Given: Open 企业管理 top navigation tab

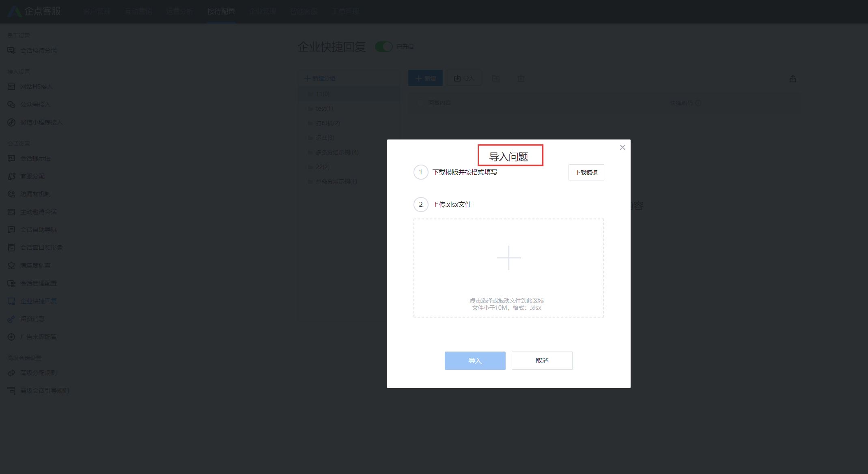Looking at the screenshot, I should pyautogui.click(x=263, y=12).
